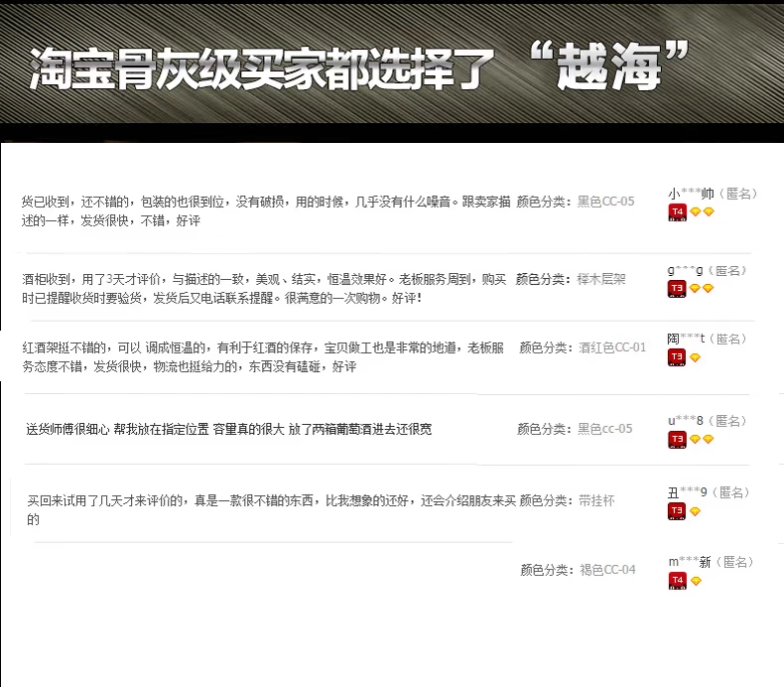The width and height of the screenshot is (784, 687).
Task: Click color option 黑色CC-05 in 小***帅's review
Action: click(605, 202)
